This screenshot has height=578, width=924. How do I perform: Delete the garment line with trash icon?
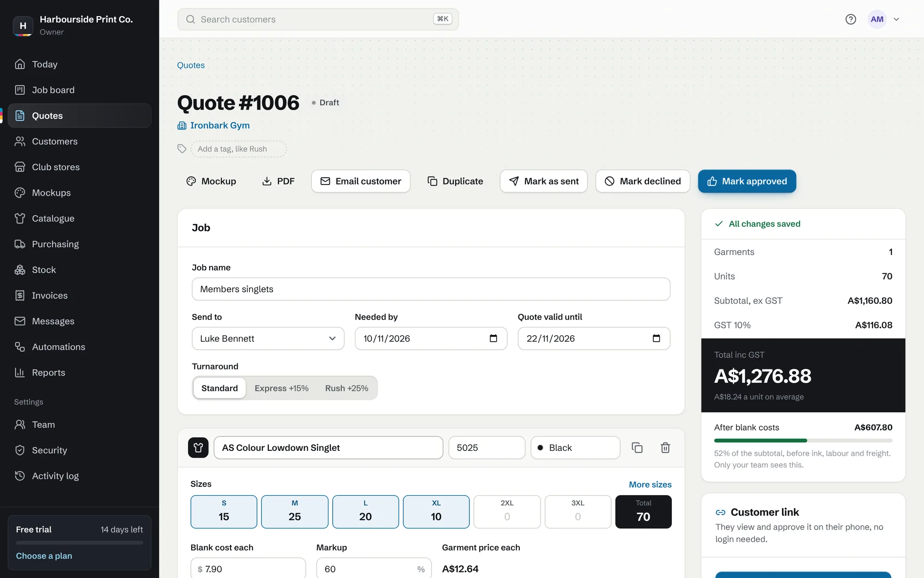tap(665, 448)
